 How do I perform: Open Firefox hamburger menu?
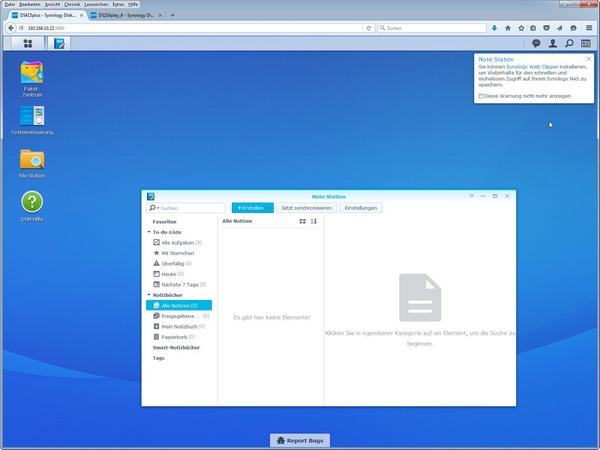pos(589,28)
